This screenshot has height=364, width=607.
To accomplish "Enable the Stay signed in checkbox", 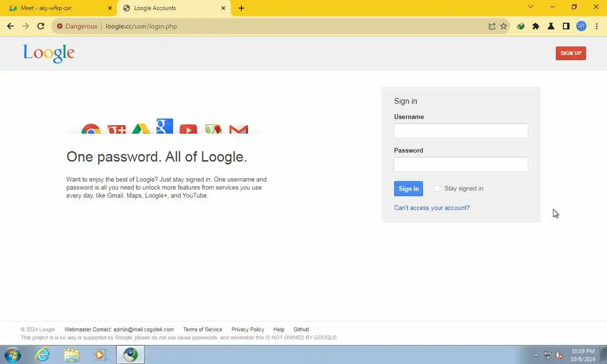I will pos(437,189).
